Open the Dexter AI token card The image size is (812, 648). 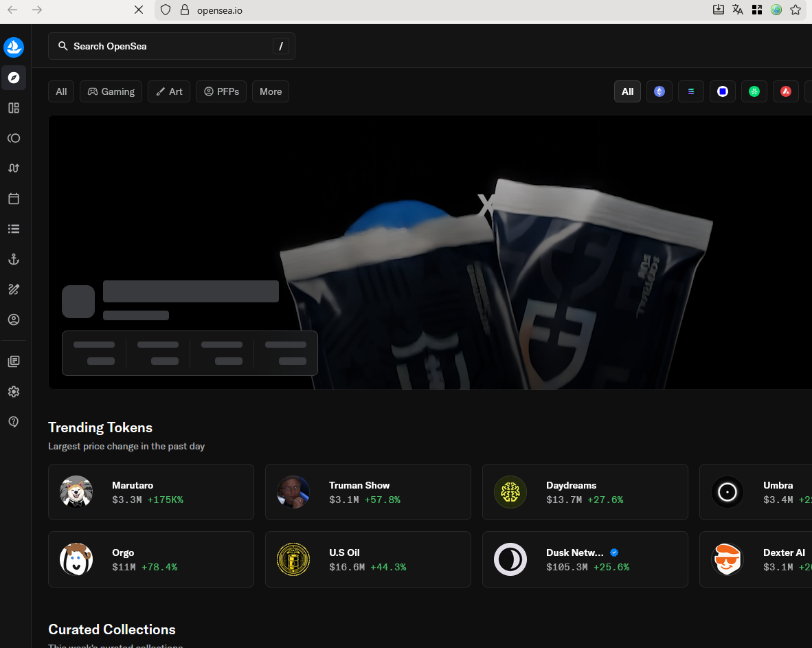pos(756,559)
